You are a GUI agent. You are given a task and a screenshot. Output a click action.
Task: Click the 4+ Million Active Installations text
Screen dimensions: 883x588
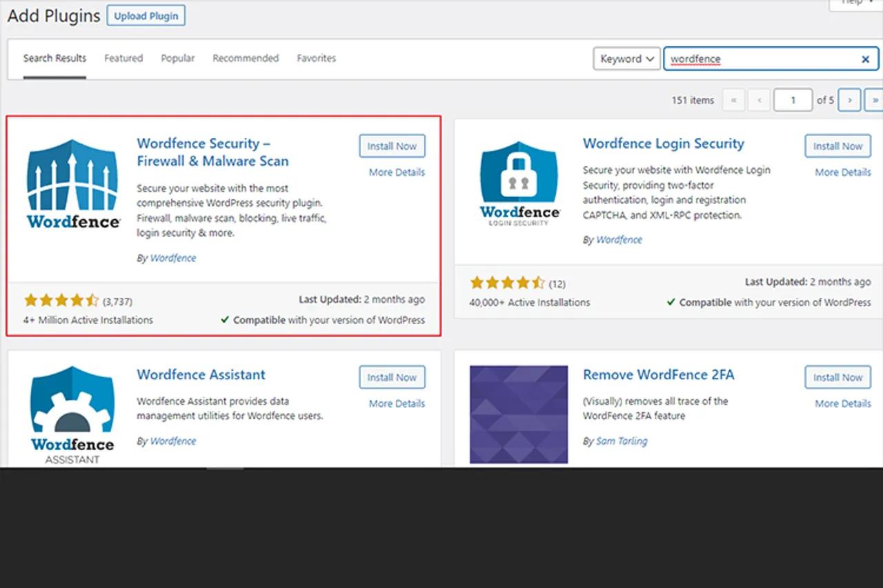pos(88,320)
